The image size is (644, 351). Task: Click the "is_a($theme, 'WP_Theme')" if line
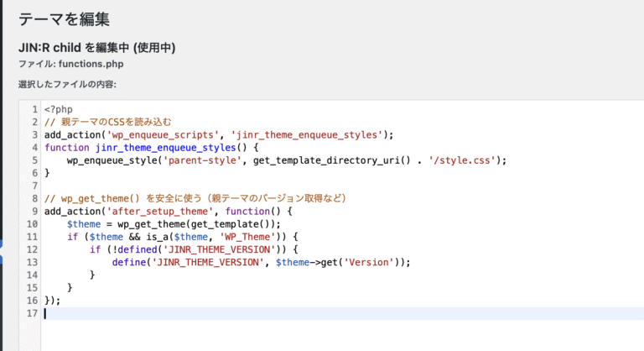[x=183, y=237]
